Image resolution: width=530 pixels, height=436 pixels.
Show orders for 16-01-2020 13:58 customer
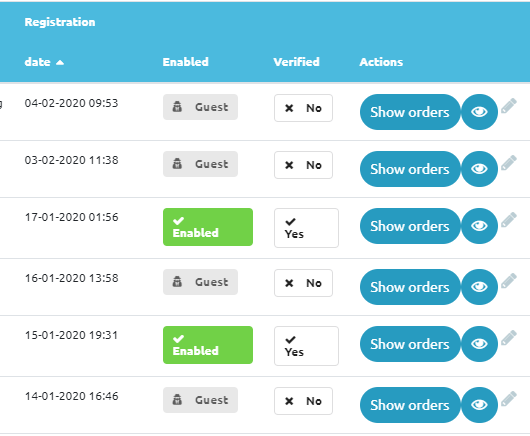click(410, 287)
